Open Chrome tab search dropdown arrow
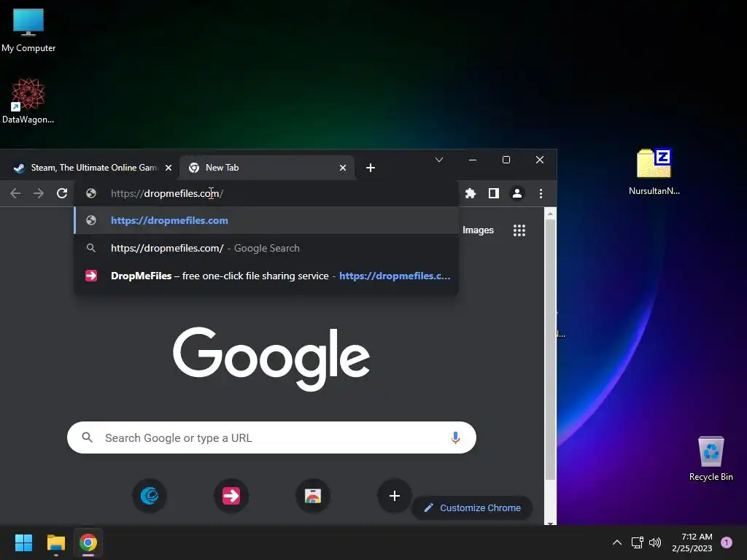 tap(439, 160)
